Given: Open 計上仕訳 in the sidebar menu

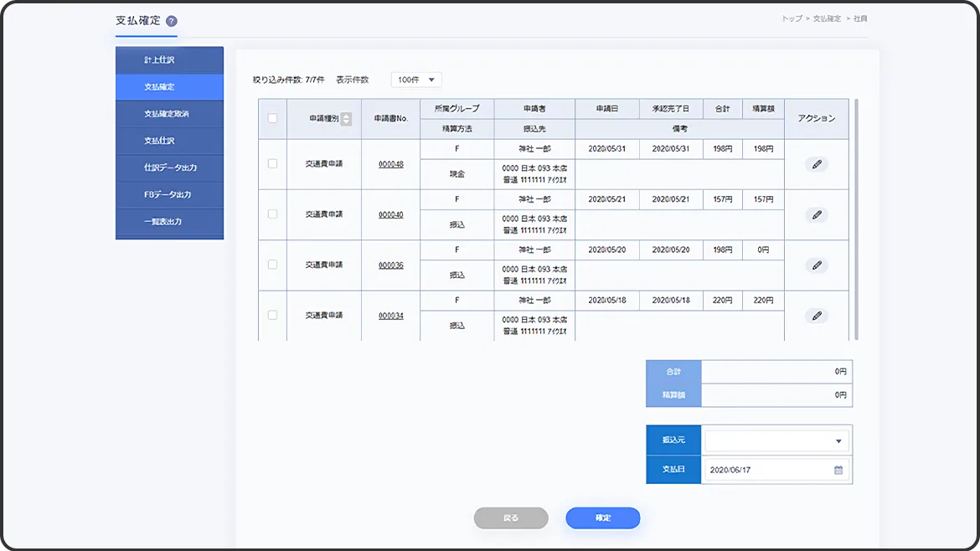Looking at the screenshot, I should pyautogui.click(x=169, y=60).
